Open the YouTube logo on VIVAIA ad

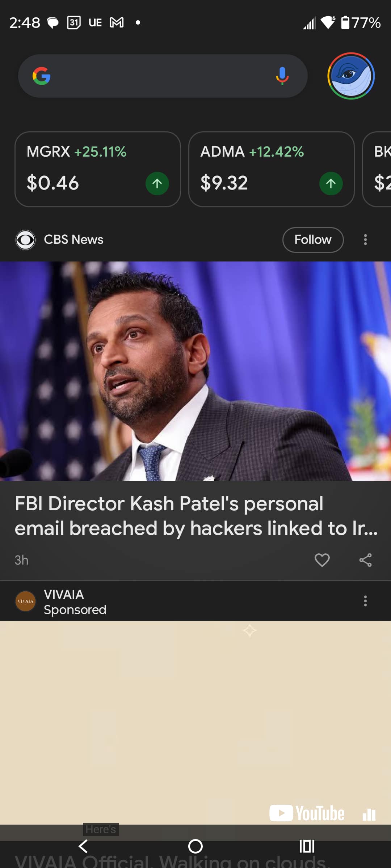click(307, 813)
